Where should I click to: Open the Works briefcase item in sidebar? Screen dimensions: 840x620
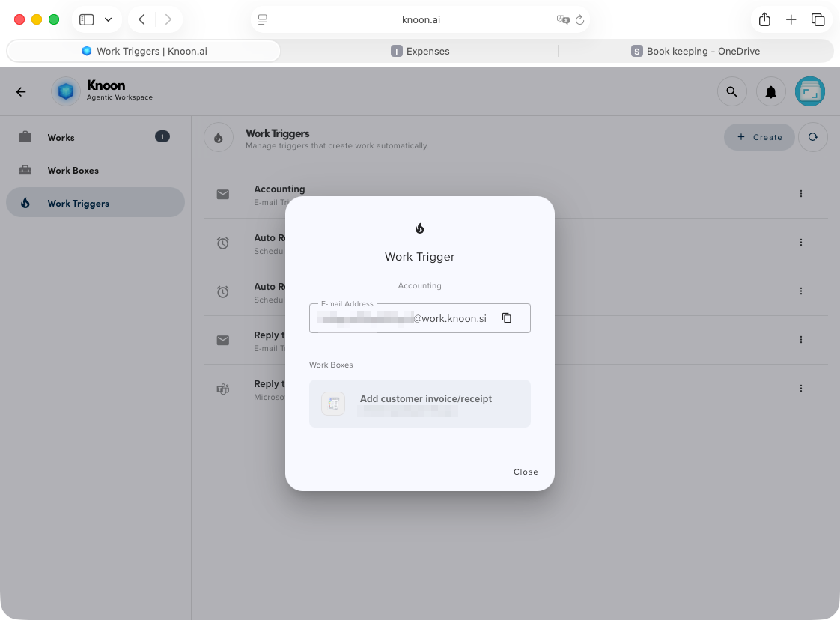(61, 137)
